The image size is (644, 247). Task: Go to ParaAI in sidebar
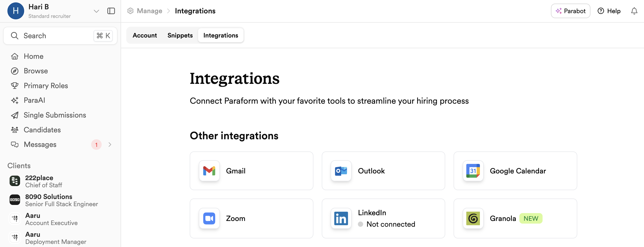pos(34,100)
